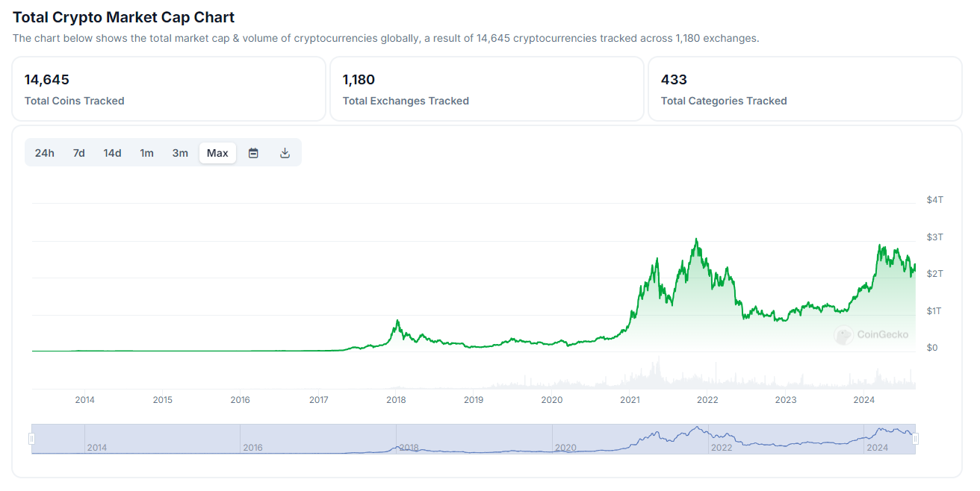The height and width of the screenshot is (491, 980).
Task: Grab the right navigator range handle
Action: 915,439
